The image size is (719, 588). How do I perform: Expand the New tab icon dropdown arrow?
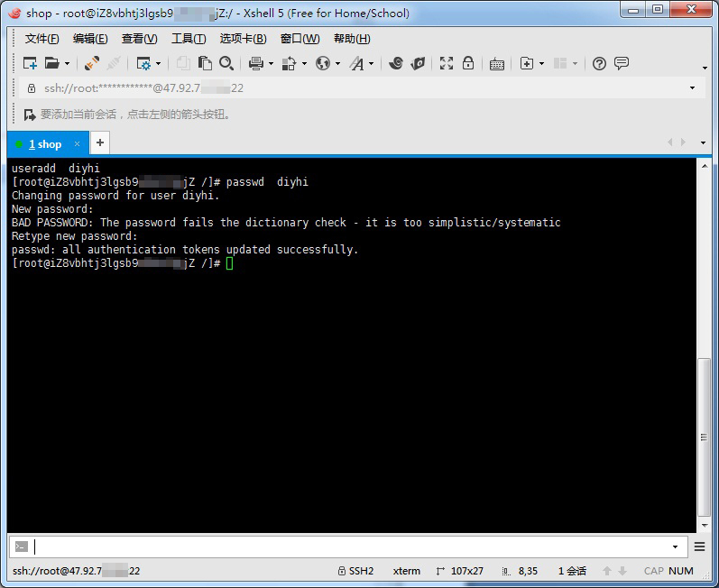click(x=541, y=64)
